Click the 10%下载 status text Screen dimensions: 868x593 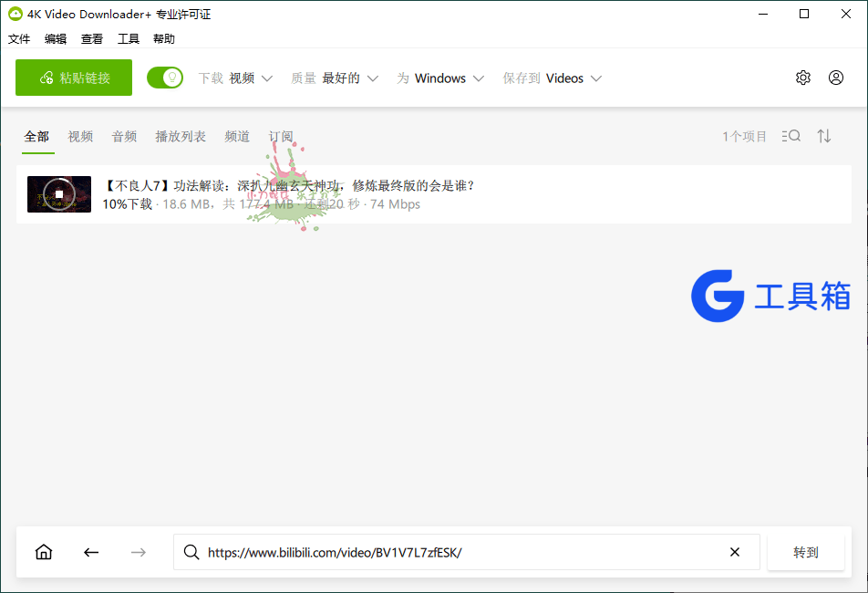[128, 204]
